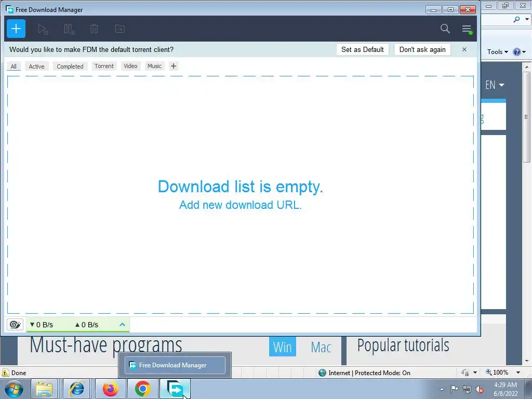532x399 pixels.
Task: Click the network tray icon
Action: coord(467,389)
